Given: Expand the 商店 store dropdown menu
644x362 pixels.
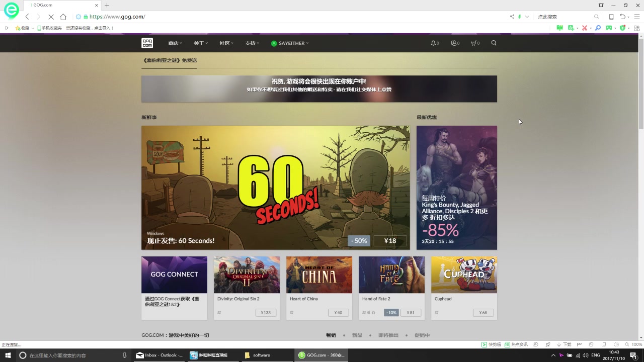Looking at the screenshot, I should 175,43.
